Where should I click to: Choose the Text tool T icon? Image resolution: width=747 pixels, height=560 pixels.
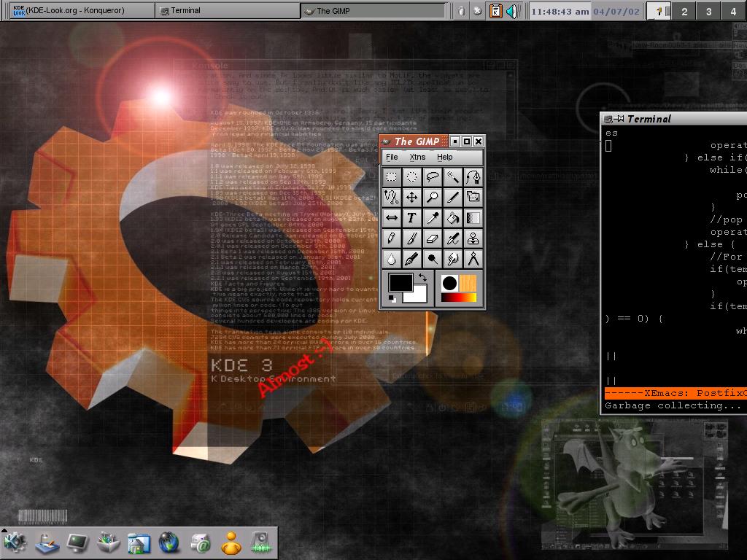[411, 217]
